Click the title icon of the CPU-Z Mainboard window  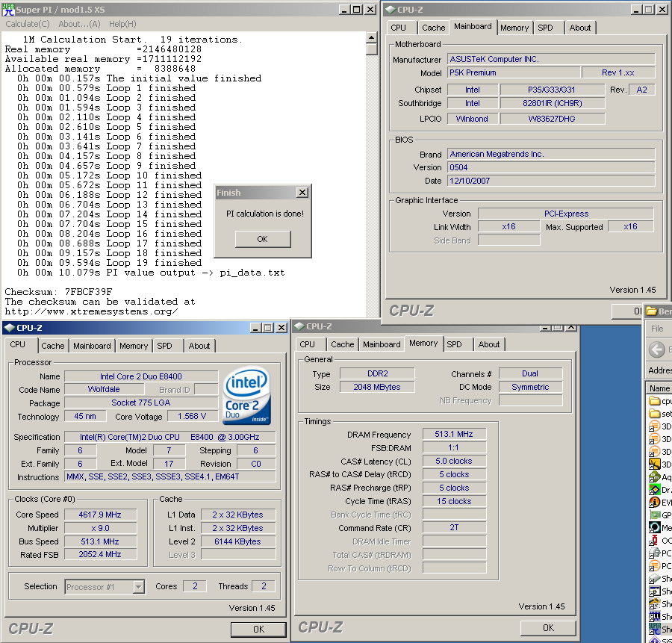(391, 10)
